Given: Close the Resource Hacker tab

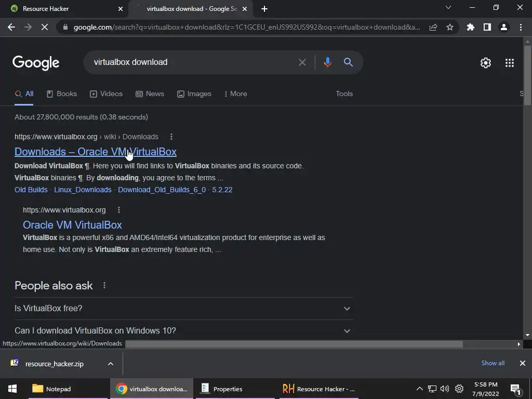Looking at the screenshot, I should (x=121, y=9).
